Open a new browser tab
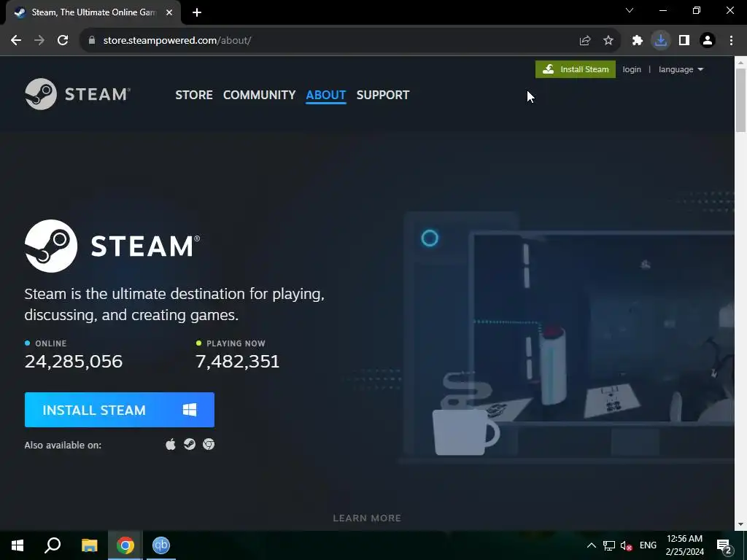This screenshot has height=560, width=747. point(197,12)
